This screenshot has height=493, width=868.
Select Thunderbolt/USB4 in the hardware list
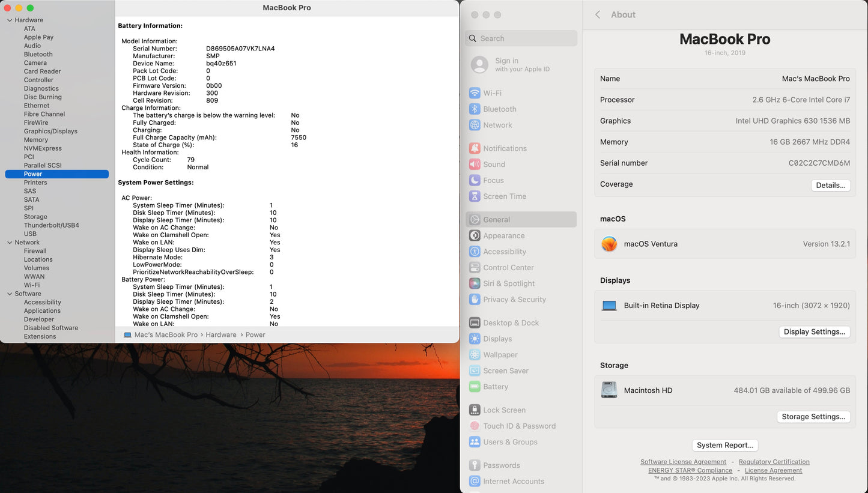(x=51, y=225)
